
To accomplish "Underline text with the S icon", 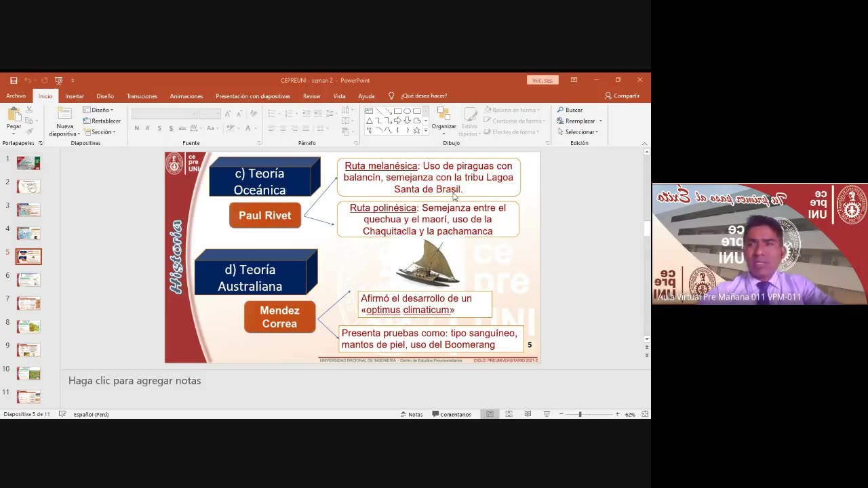I will point(159,128).
